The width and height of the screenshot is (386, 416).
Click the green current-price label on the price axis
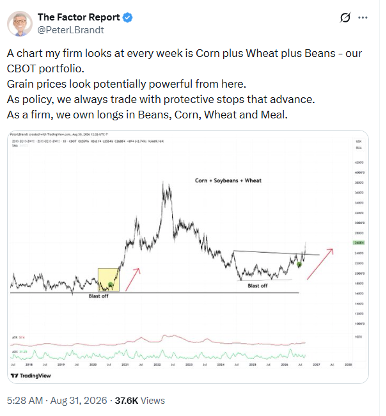pos(360,243)
